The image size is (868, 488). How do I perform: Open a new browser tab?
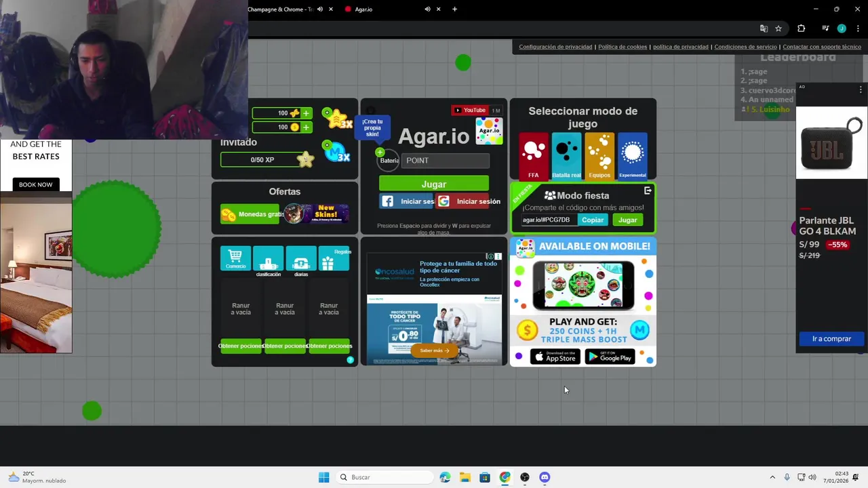454,9
